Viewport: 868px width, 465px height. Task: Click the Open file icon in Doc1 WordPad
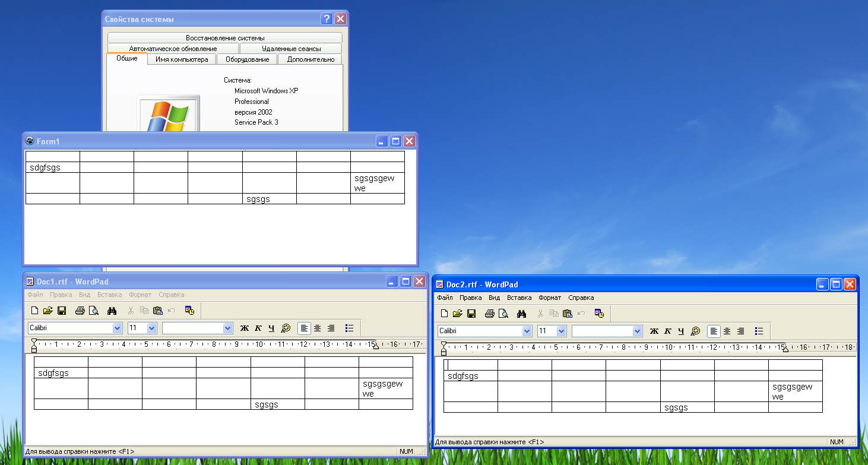point(48,311)
